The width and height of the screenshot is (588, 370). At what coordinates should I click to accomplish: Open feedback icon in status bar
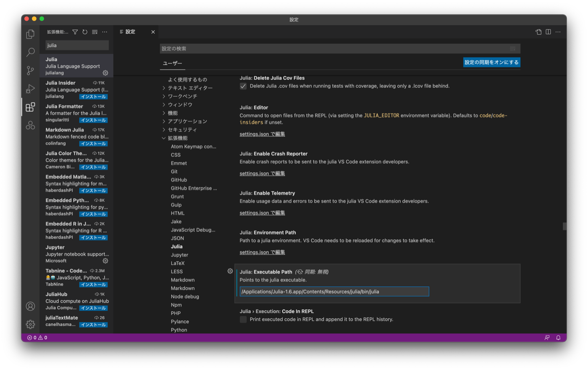coord(547,338)
